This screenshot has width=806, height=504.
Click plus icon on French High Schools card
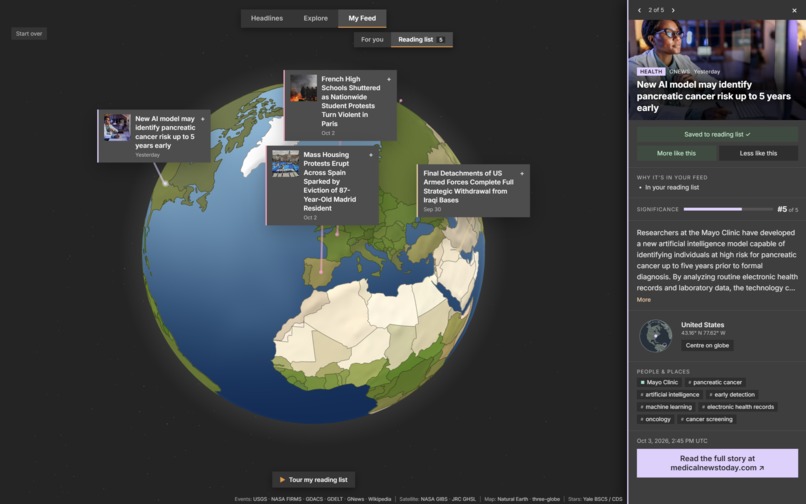click(389, 79)
